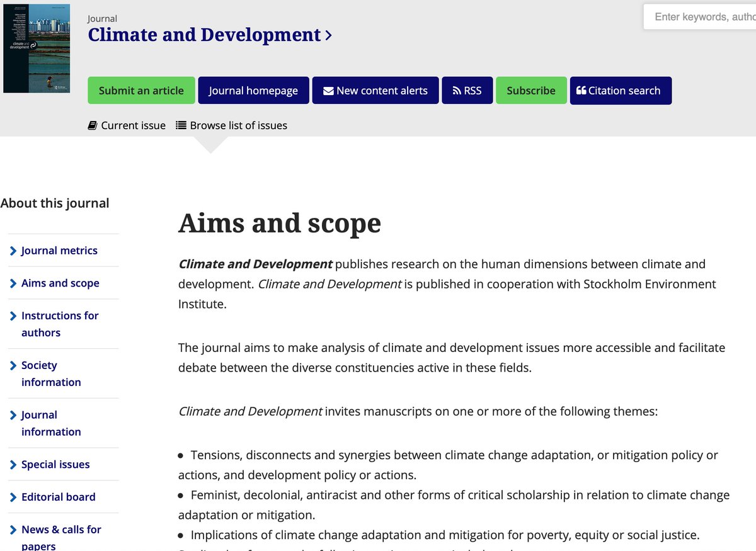The height and width of the screenshot is (551, 756).
Task: Click the bold italic Climate and Development text
Action: 256,264
